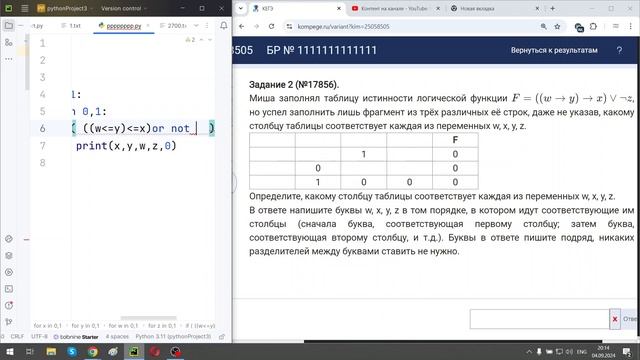The height and width of the screenshot is (360, 640).
Task: Open the Run tool window icon
Action: (x=9, y=272)
